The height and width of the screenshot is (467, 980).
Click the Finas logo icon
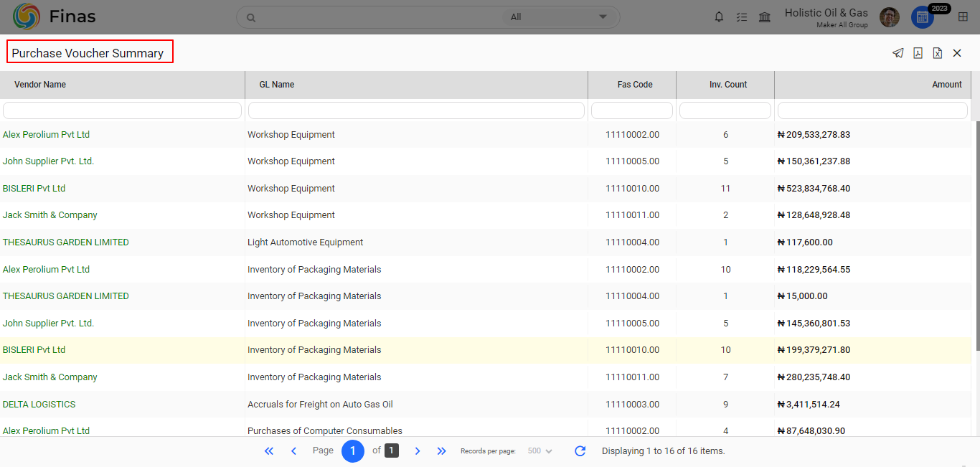[27, 16]
